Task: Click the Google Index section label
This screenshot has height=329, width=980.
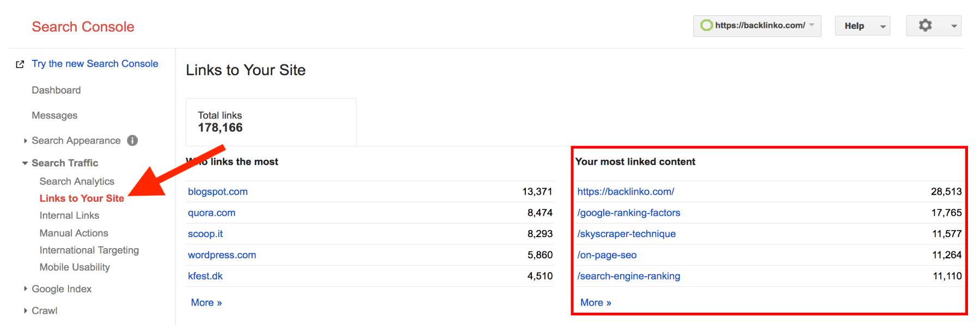Action: click(62, 289)
